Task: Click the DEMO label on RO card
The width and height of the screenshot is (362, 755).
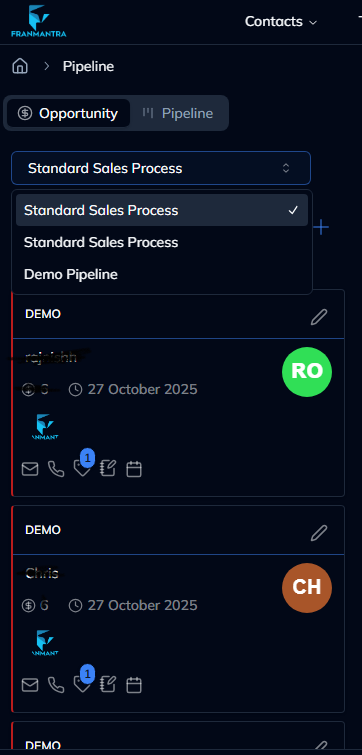Action: (43, 314)
